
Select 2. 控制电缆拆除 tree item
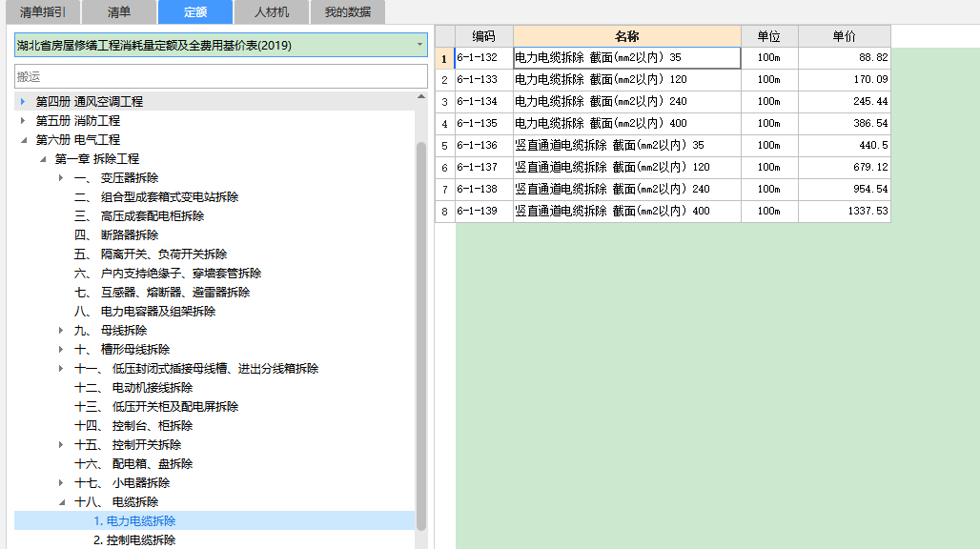pos(134,540)
